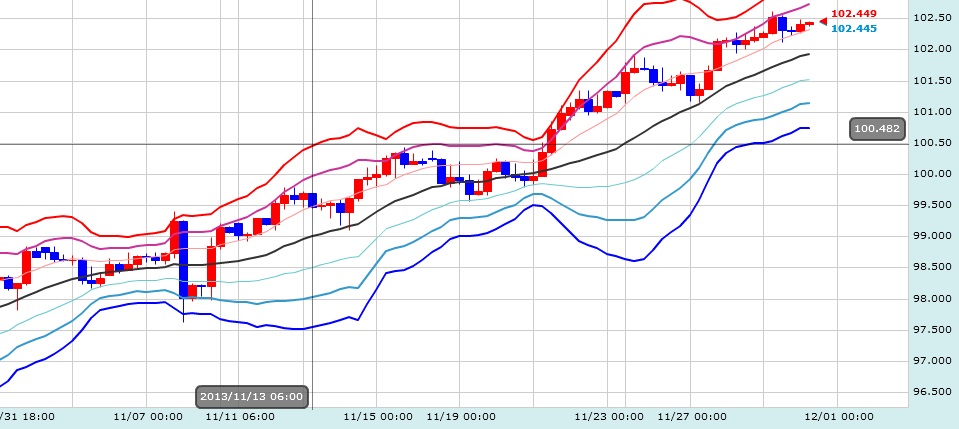Click the 98.500 price axis label

pyautogui.click(x=933, y=267)
